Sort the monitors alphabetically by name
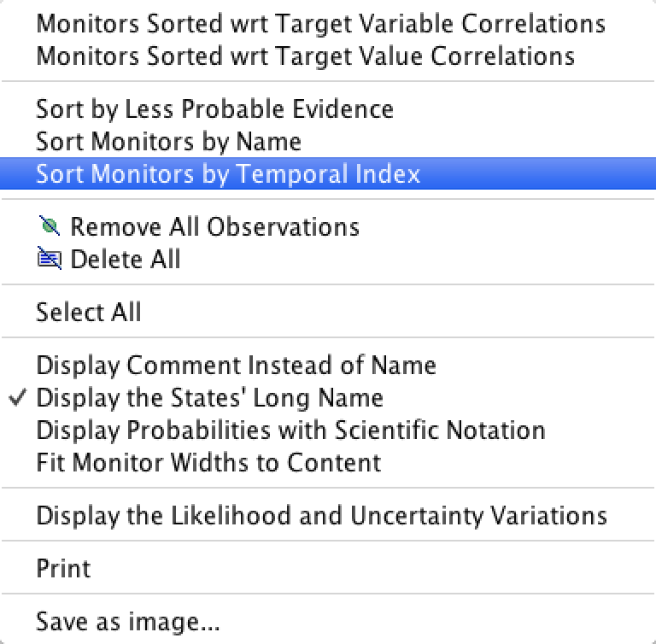The height and width of the screenshot is (644, 656). 328,142
